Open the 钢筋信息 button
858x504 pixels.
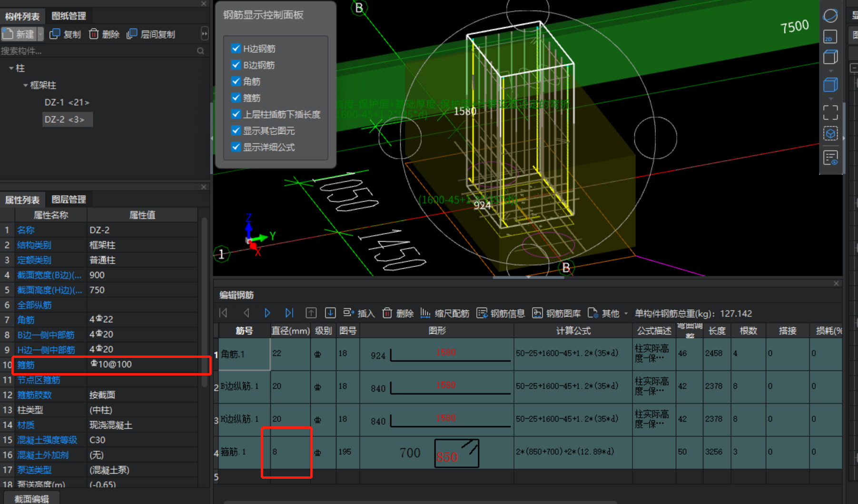click(501, 313)
